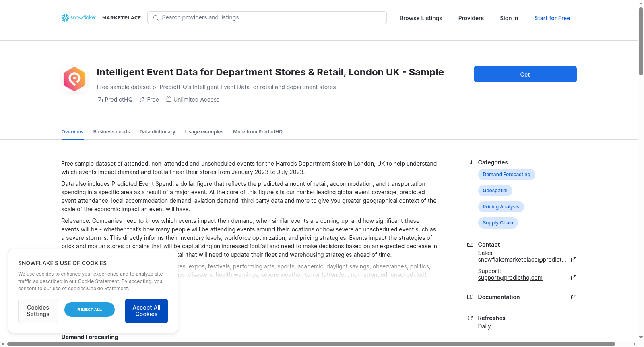This screenshot has width=644, height=347.
Task: Click the scroll-down arrow of vertical scrollbar
Action: [x=641, y=337]
